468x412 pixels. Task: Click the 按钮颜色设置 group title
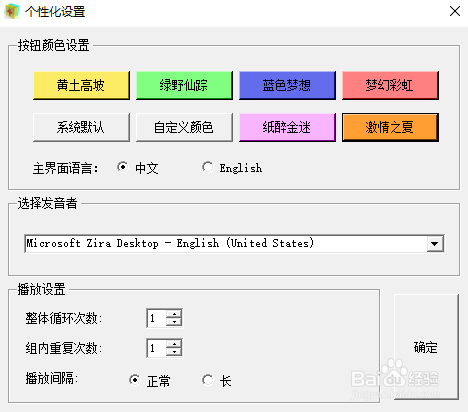(x=54, y=45)
